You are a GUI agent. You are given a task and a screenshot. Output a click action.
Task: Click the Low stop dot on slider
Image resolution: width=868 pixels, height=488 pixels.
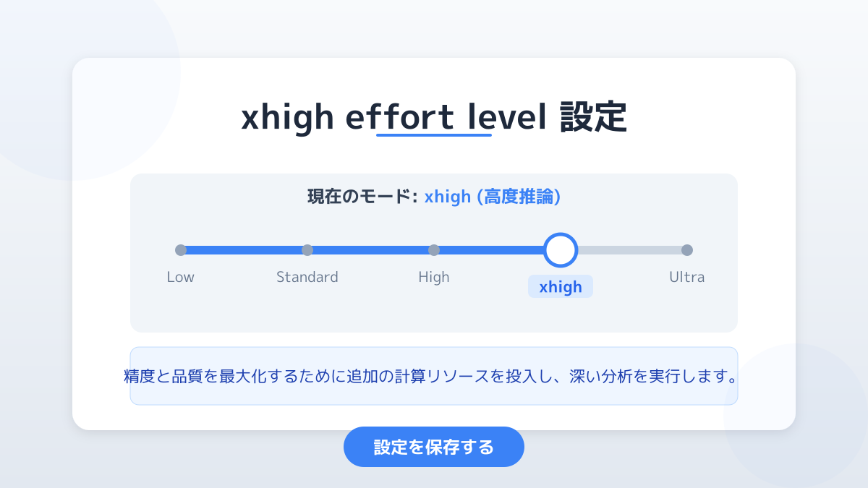[181, 250]
